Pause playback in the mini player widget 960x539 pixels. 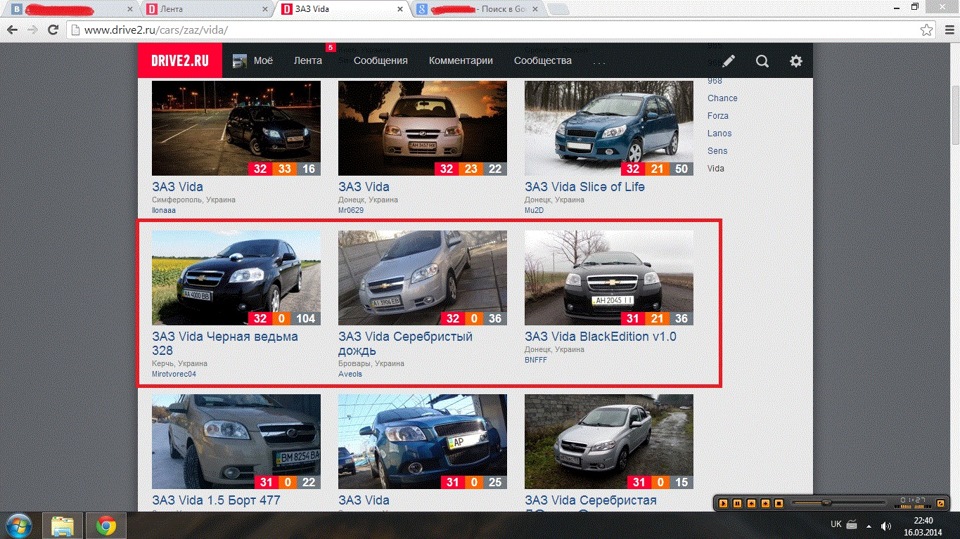(x=737, y=503)
